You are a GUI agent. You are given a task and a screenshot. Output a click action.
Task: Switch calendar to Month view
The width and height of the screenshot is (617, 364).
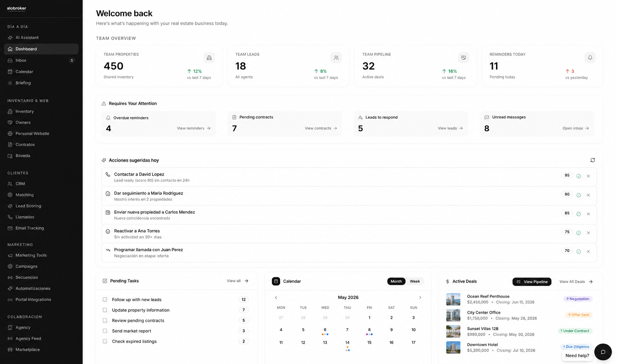[x=396, y=281]
